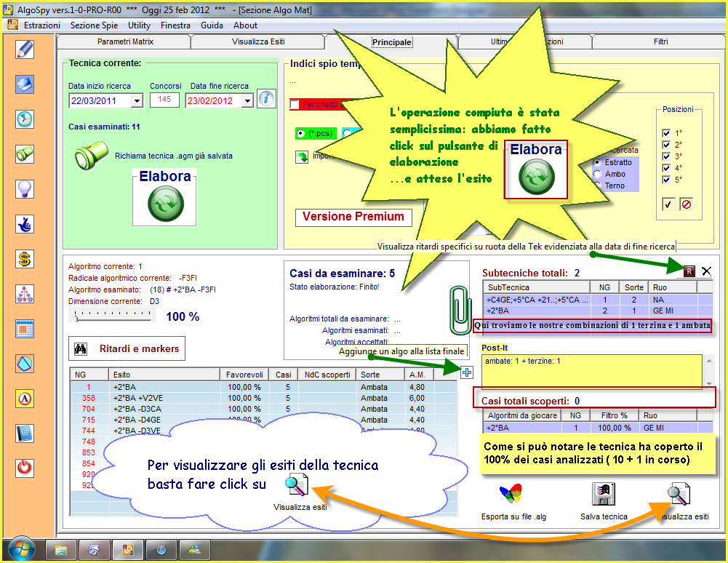Select the (*.pcs) radio button
728x563 pixels.
tap(301, 133)
